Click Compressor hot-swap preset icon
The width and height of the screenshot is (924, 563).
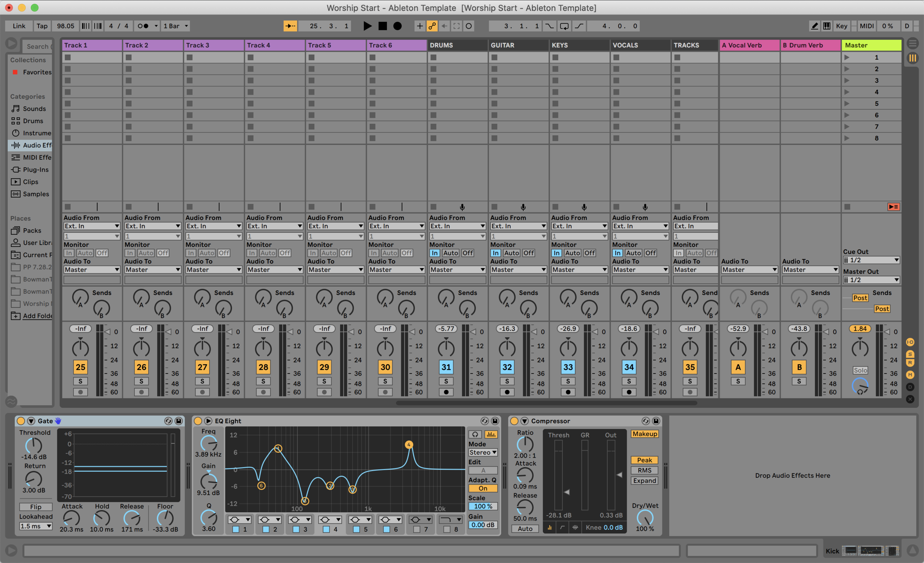pos(645,421)
